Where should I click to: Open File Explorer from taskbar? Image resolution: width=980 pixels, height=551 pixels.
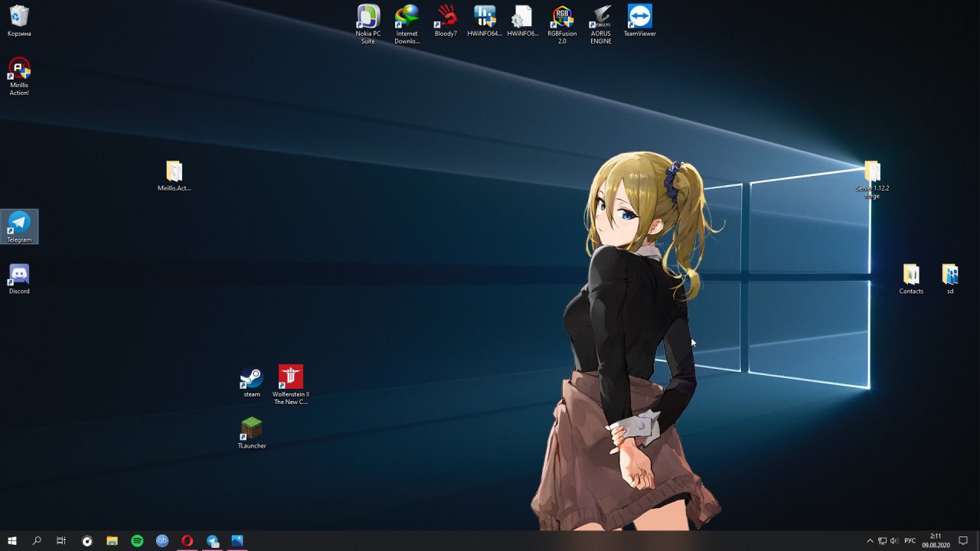pos(112,540)
